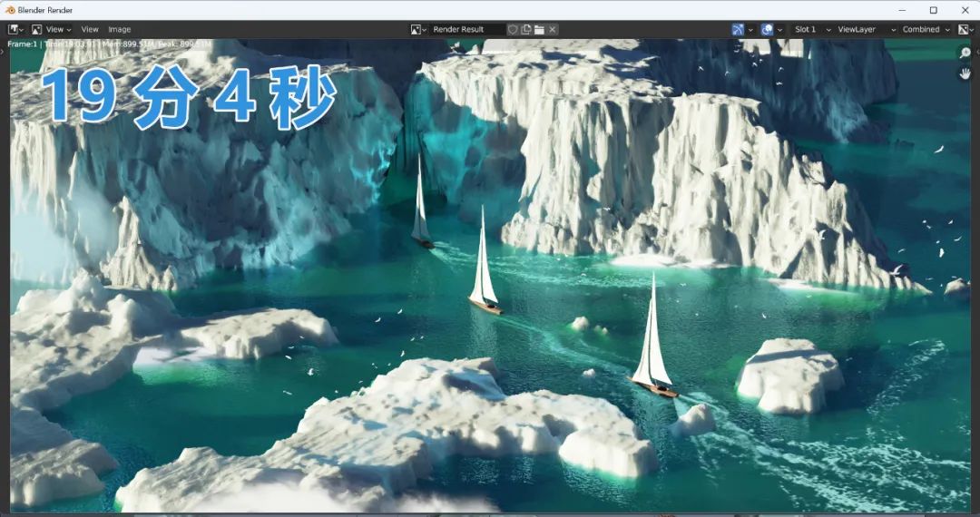Open the ViewLayer dropdown
This screenshot has width=980, height=517.
[x=867, y=29]
